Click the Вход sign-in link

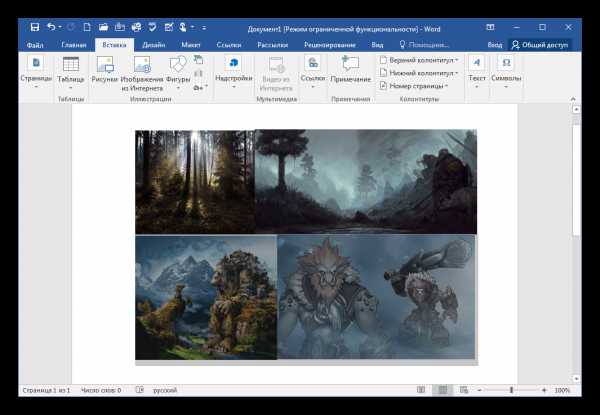tap(494, 45)
